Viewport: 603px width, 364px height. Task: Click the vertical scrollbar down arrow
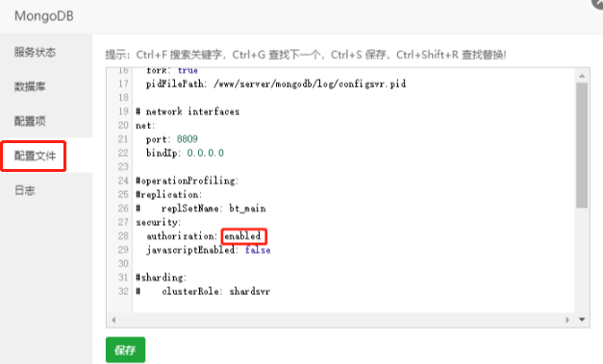(582, 320)
